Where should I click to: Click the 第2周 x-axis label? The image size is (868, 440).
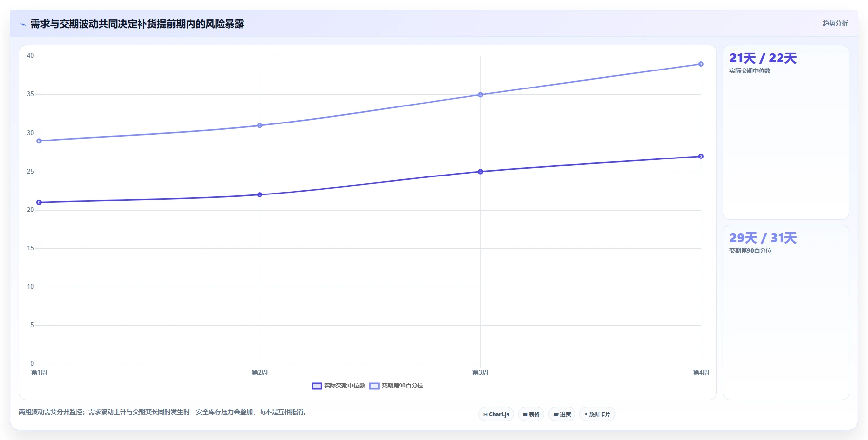coord(260,372)
